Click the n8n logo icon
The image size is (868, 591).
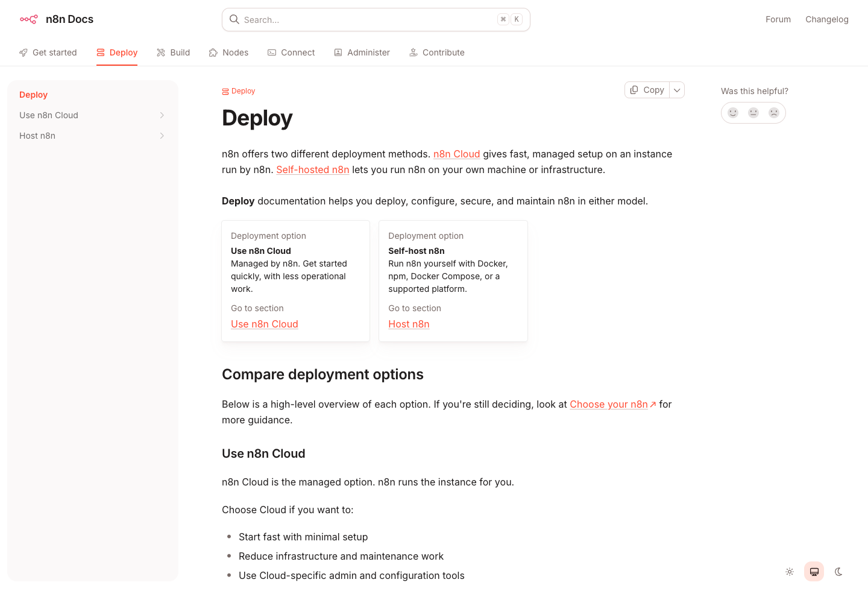(28, 19)
